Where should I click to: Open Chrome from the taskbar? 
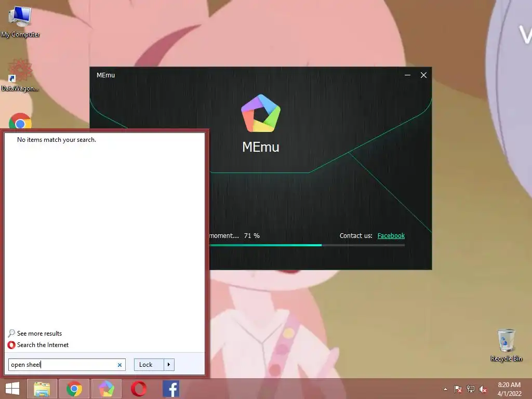(x=74, y=389)
